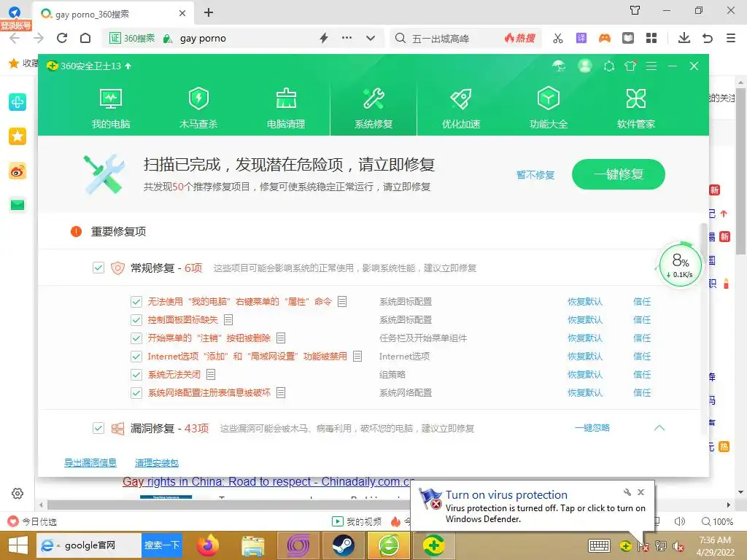
Task: Uncheck 控制面板图标缺失 checkbox
Action: (136, 319)
